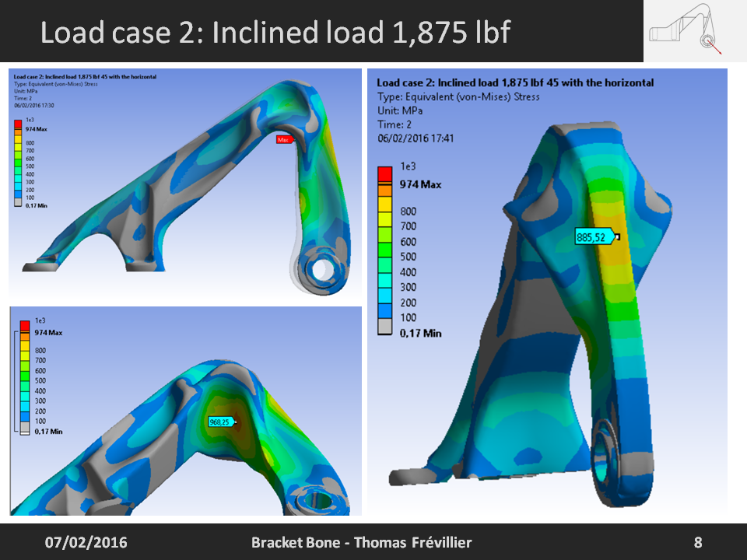Click the mounting hole in the 17:30 side view
This screenshot has width=747, height=560.
(323, 270)
